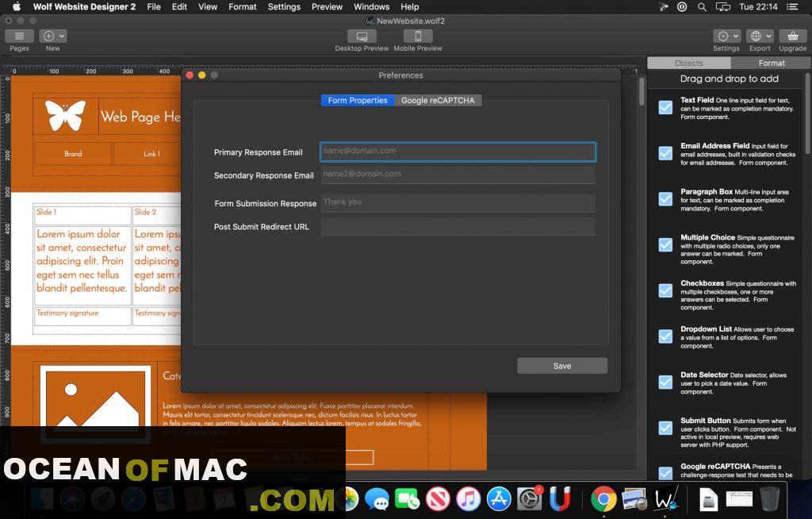Toggle the Text Field component checkbox
This screenshot has width=812, height=519.
coord(665,107)
